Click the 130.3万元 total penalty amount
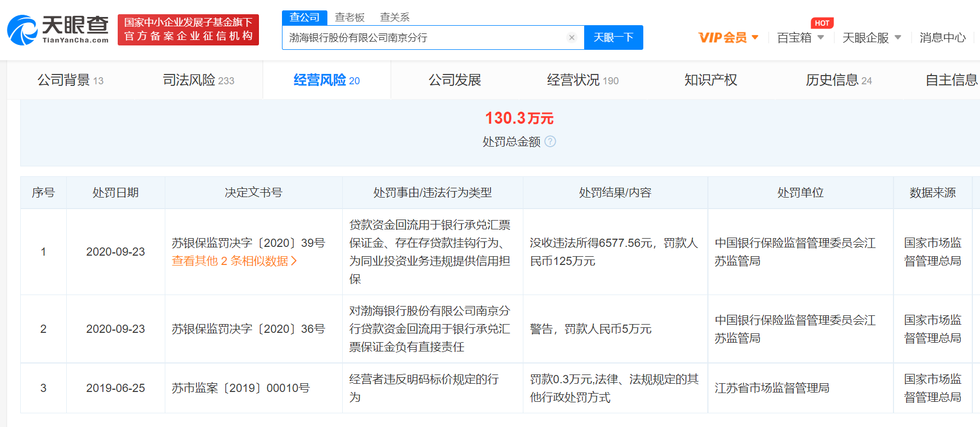This screenshot has width=980, height=427. click(519, 118)
